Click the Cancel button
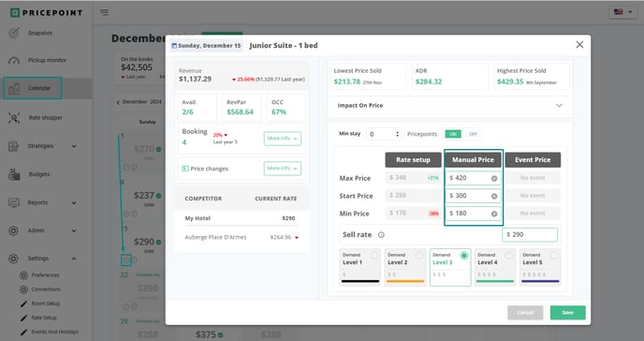Screen dimensions: 644x341 [525, 313]
